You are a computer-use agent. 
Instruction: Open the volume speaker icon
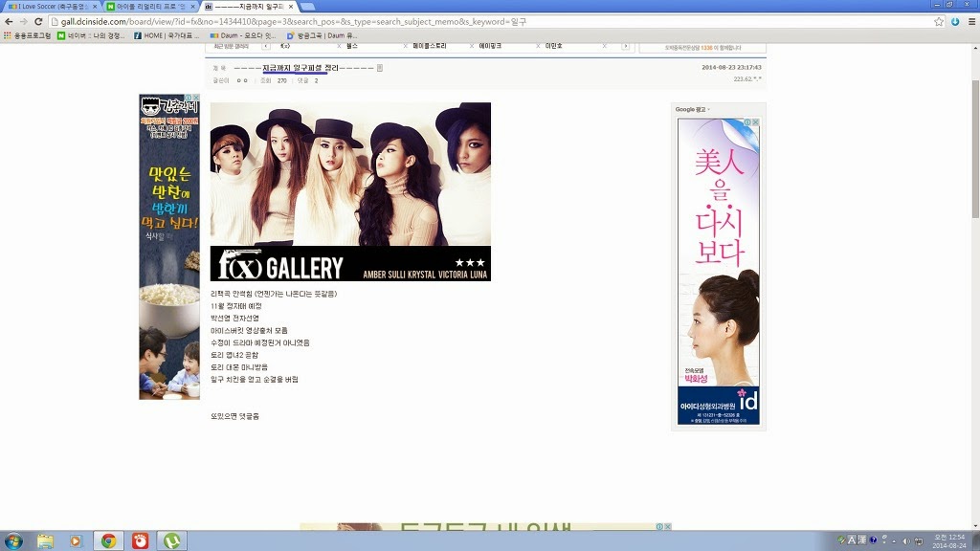tap(906, 541)
